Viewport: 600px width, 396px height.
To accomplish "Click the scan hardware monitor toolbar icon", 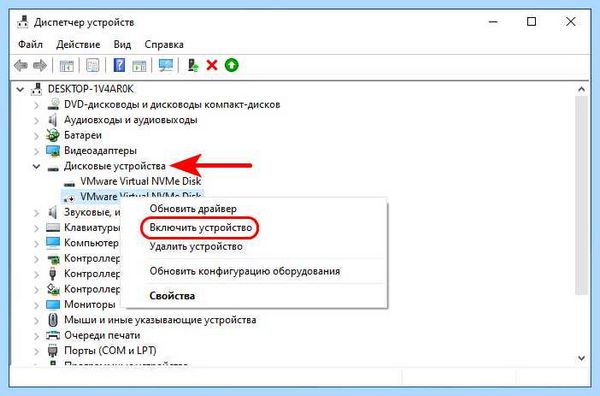I will tap(166, 65).
